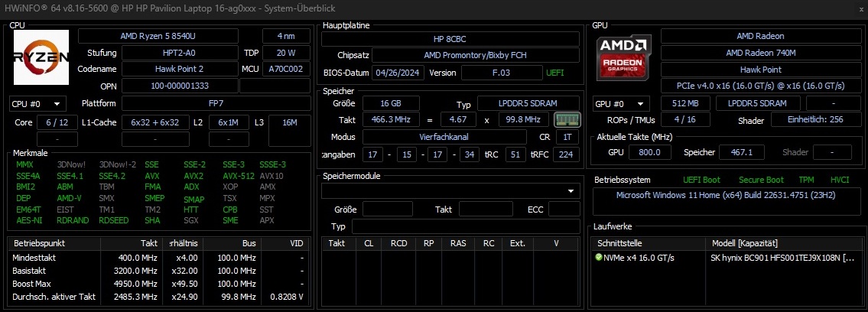Image resolution: width=868 pixels, height=312 pixels.
Task: Select the Basistakt row
Action: click(x=158, y=271)
